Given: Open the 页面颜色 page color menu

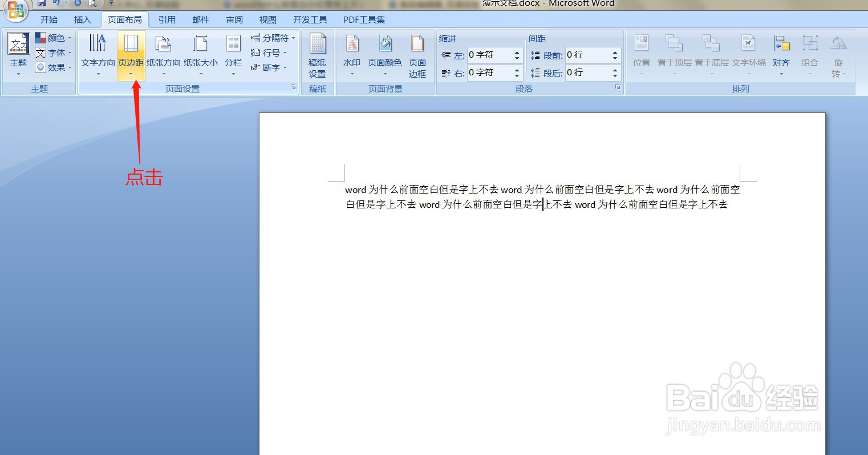Looking at the screenshot, I should point(385,55).
